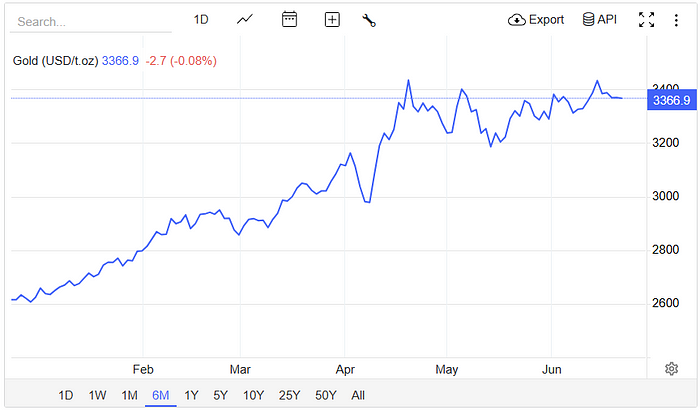
Task: Toggle fullscreen chart view
Action: tap(646, 20)
